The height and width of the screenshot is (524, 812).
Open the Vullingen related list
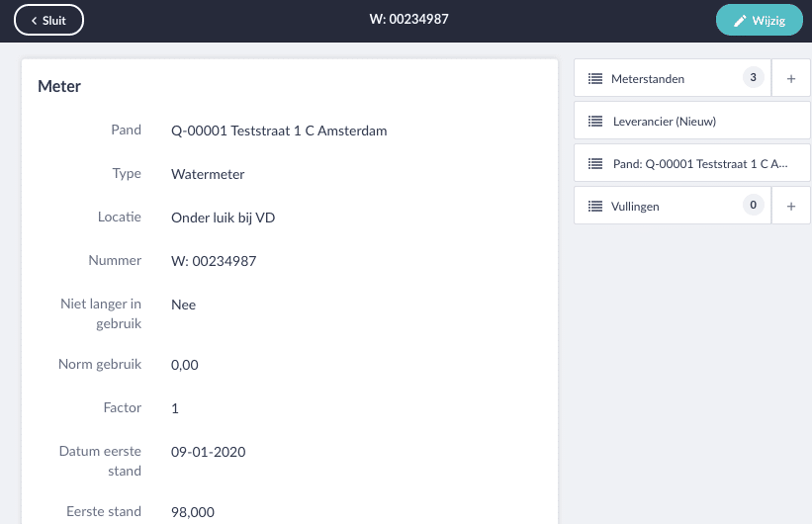tap(673, 206)
